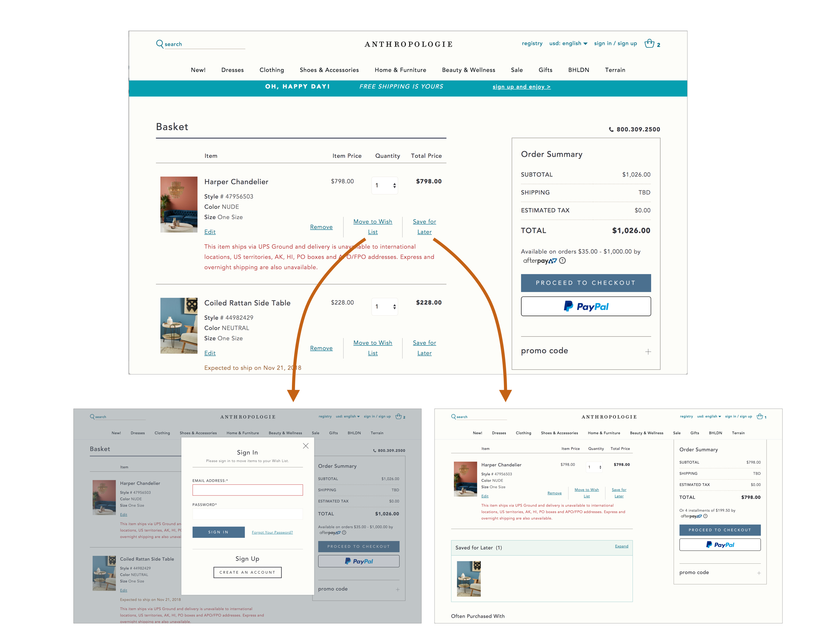The width and height of the screenshot is (816, 644).
Task: Click the PayPal payment icon button
Action: tap(586, 307)
